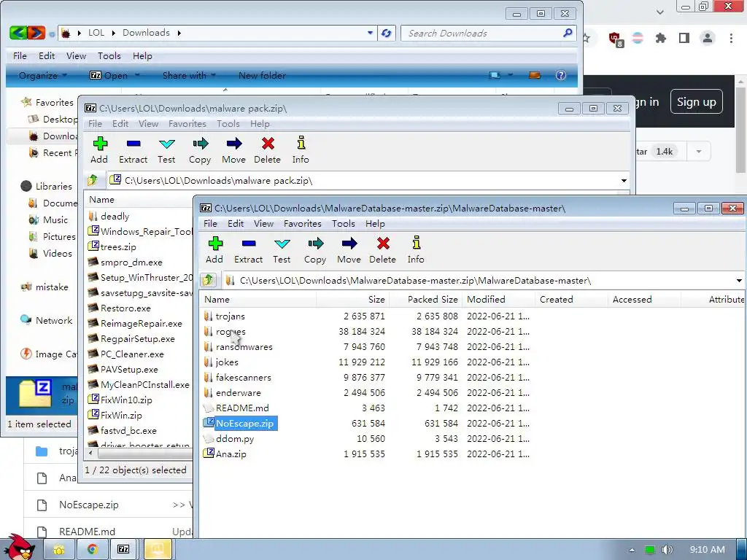Screen dimensions: 747x560
Task: Click Explorer forward arrow button
Action: 36,33
